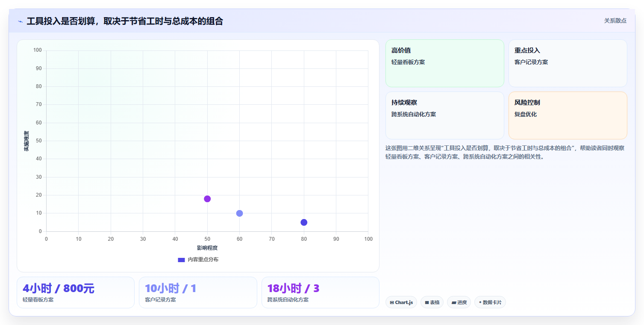
Task: Click the 关系散点 label in header
Action: 615,21
